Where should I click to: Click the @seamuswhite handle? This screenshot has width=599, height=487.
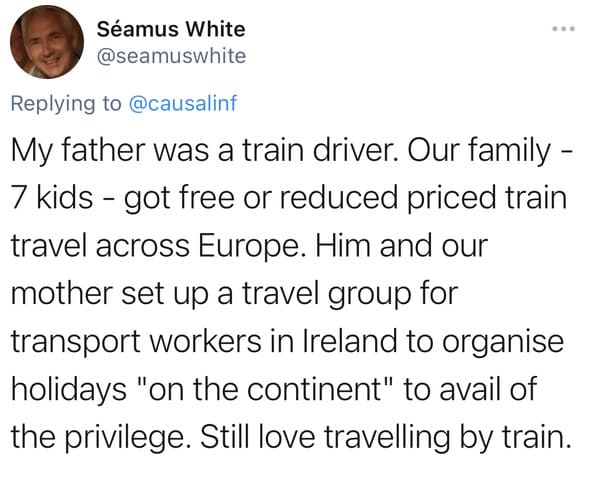point(172,56)
